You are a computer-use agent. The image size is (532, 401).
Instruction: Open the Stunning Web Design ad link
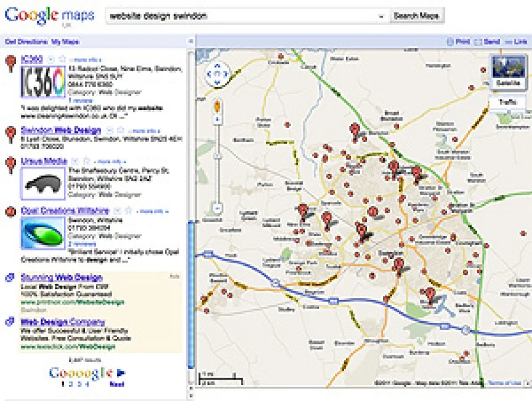click(61, 277)
